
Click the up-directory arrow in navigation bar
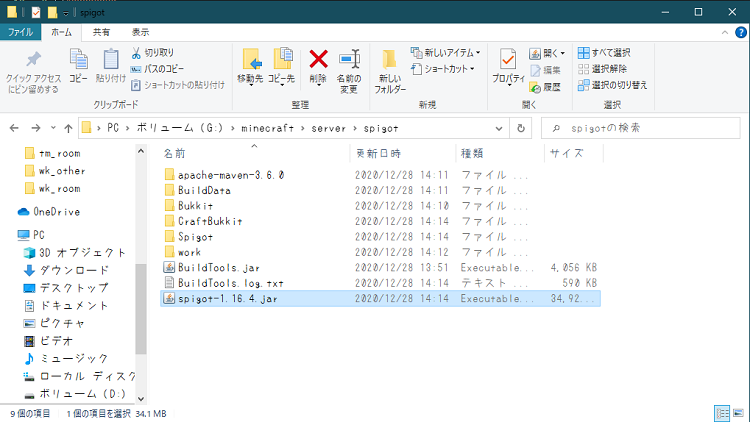coord(68,128)
